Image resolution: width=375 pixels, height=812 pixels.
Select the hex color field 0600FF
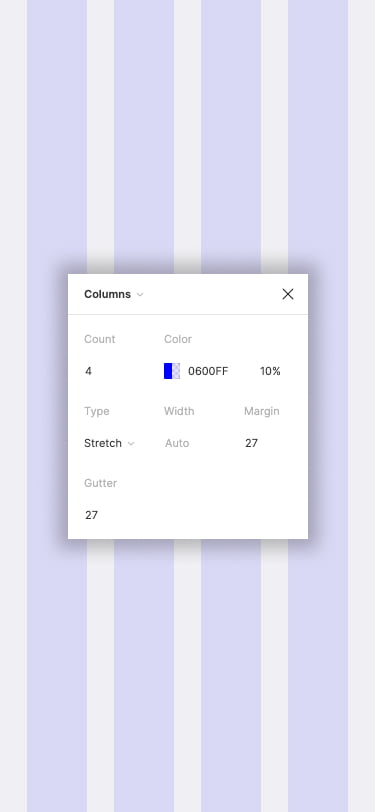pyautogui.click(x=208, y=371)
